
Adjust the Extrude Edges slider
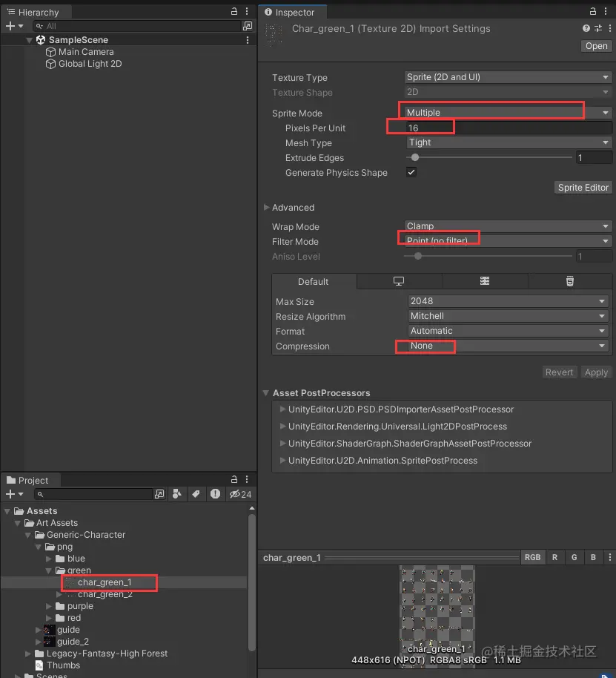(415, 157)
